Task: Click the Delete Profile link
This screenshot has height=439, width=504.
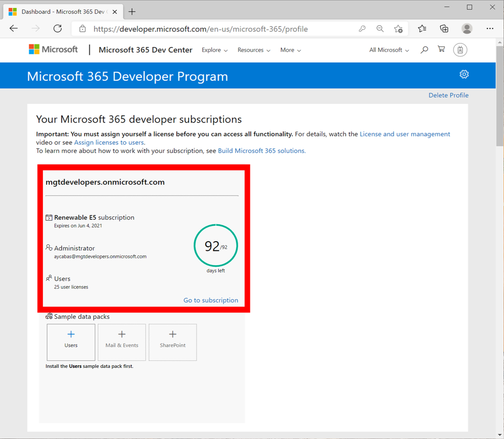Action: click(x=449, y=95)
